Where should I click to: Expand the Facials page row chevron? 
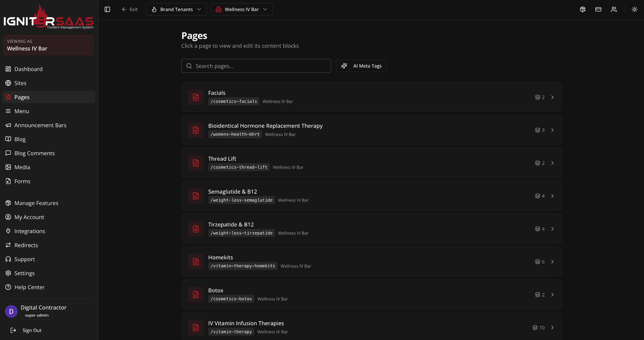(552, 97)
